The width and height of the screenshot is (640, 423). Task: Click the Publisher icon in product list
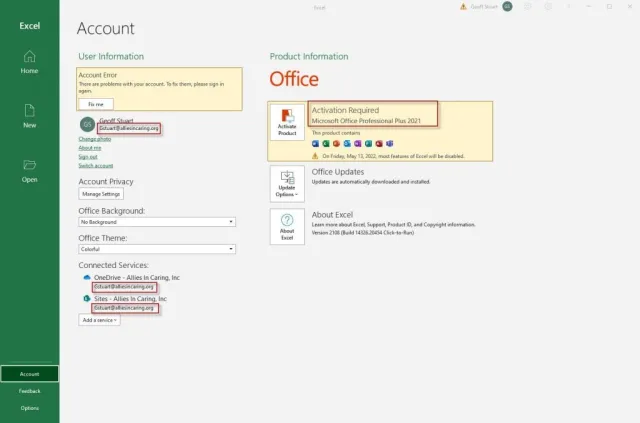(369, 143)
